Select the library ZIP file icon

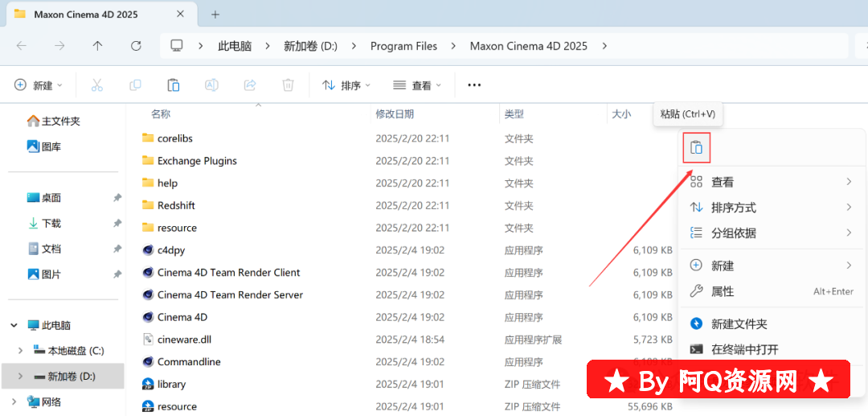pyautogui.click(x=148, y=384)
